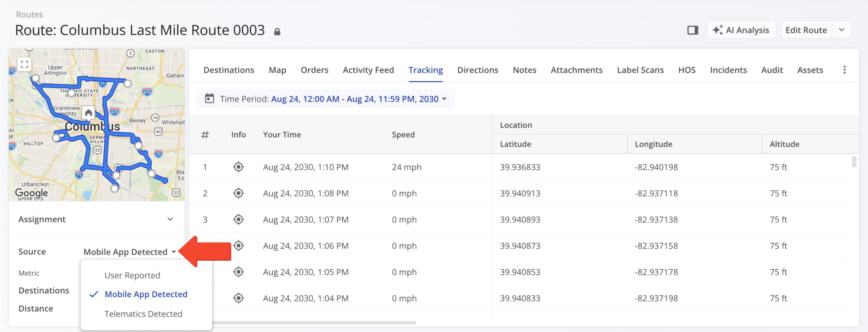This screenshot has width=868, height=332.
Task: Open the Label Scans tab
Action: [640, 70]
